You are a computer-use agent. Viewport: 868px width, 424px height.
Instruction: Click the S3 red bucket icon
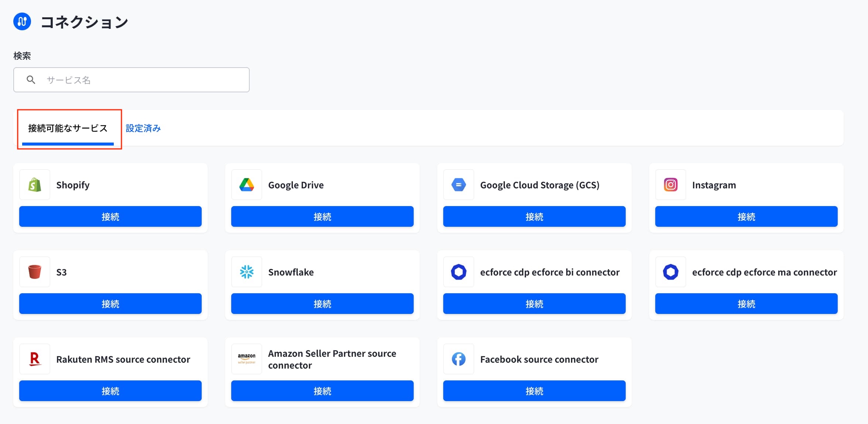point(35,272)
